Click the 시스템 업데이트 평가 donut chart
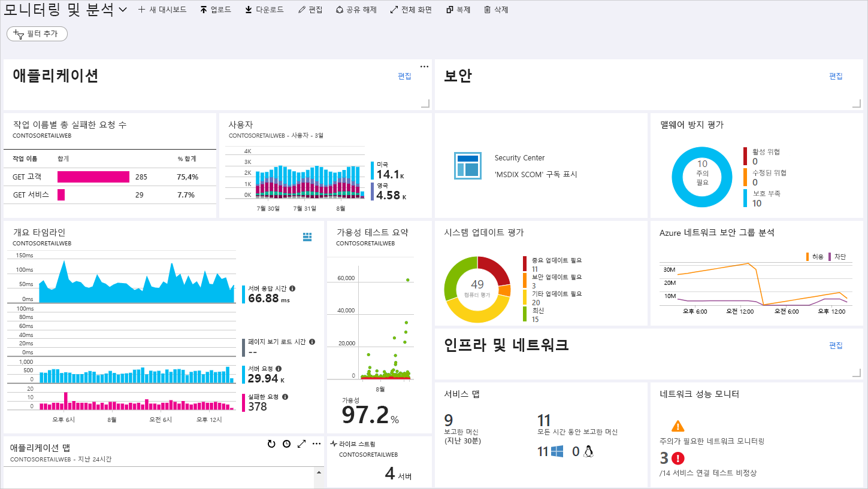Image resolution: width=868 pixels, height=489 pixels. click(x=477, y=289)
